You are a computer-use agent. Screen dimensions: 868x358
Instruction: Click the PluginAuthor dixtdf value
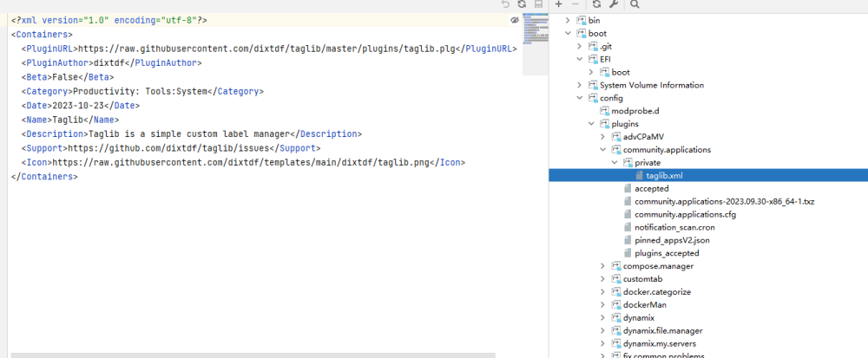pos(109,63)
